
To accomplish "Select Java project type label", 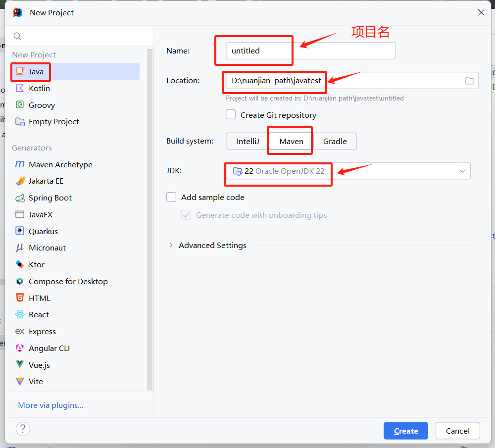I will 36,72.
